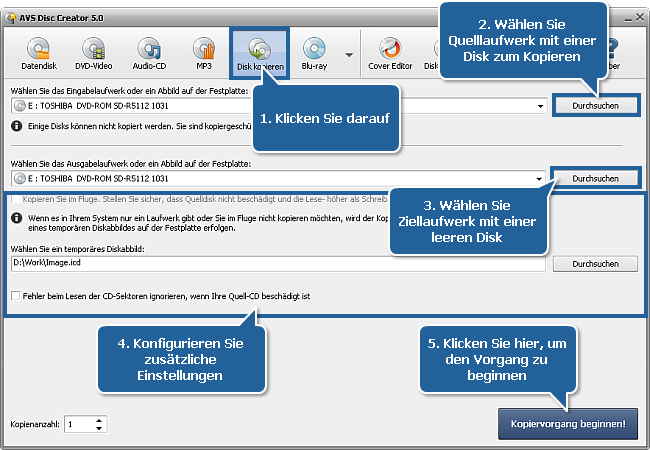Start copying with Kopiervorgang beginnen!

568,424
